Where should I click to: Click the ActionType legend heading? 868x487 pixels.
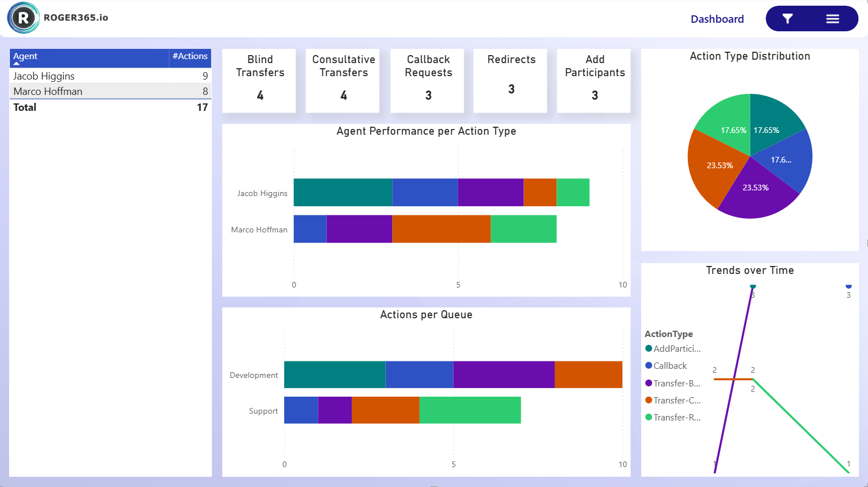(x=668, y=334)
